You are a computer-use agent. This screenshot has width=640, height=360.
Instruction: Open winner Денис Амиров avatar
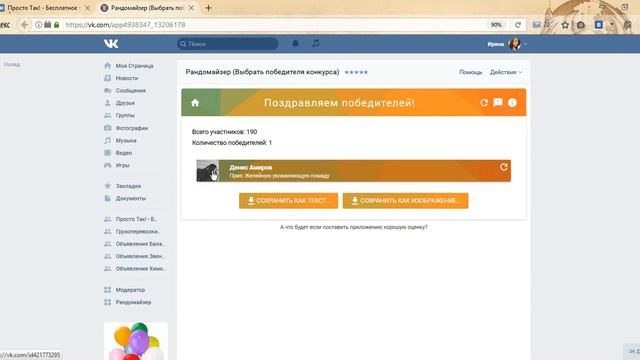coord(208,171)
